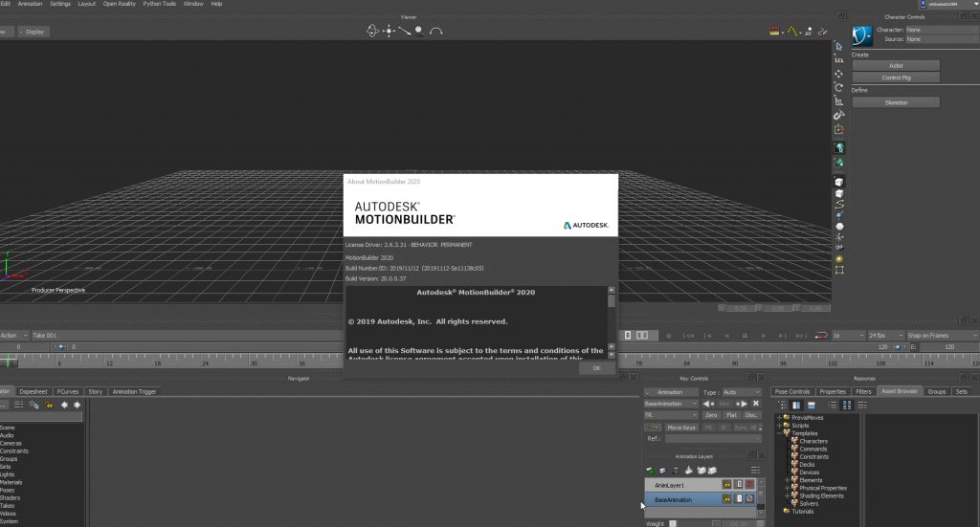Select the viewer Dolly tool
This screenshot has height=527, width=980.
405,31
